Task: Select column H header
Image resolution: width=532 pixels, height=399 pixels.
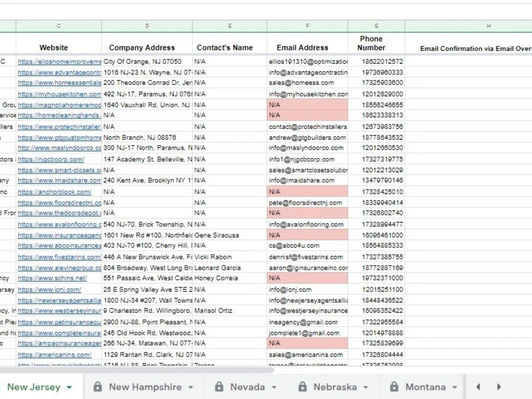Action: 468,26
